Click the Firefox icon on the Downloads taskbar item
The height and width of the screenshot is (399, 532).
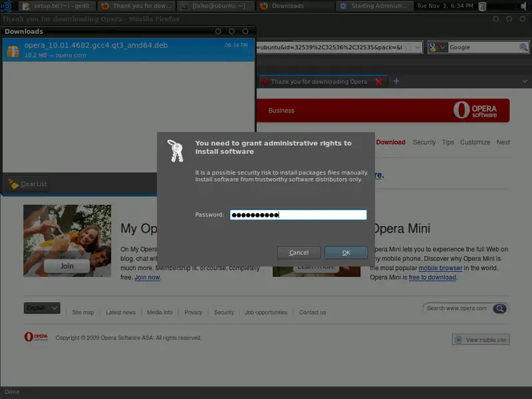(264, 6)
